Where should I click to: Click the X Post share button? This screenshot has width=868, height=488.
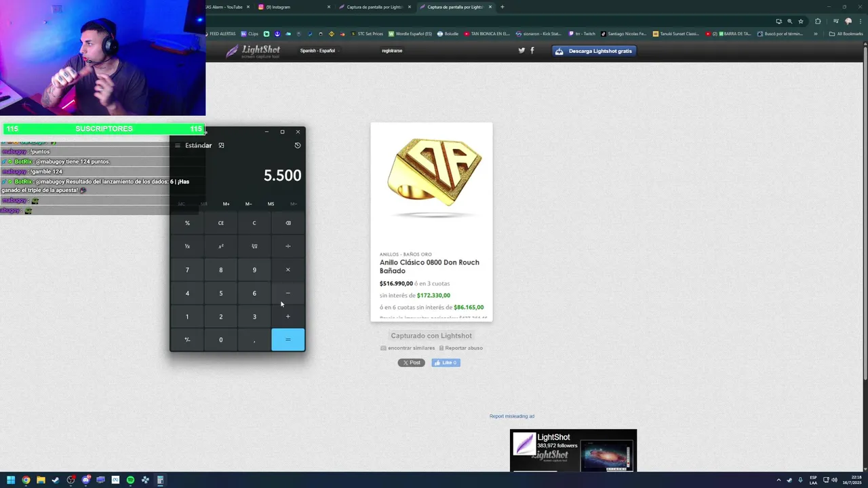click(411, 363)
